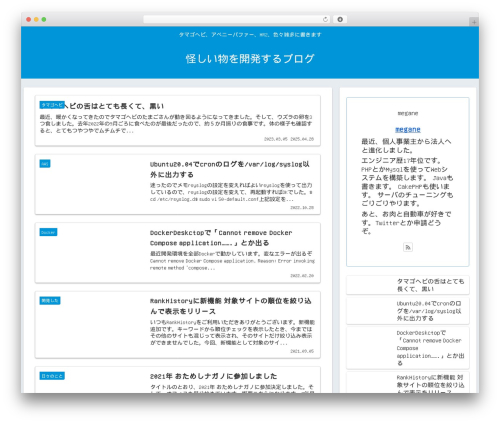The height and width of the screenshot is (423, 500).
Task: Click the excerpt starting 迷ったのでメモ
Action: (231, 192)
